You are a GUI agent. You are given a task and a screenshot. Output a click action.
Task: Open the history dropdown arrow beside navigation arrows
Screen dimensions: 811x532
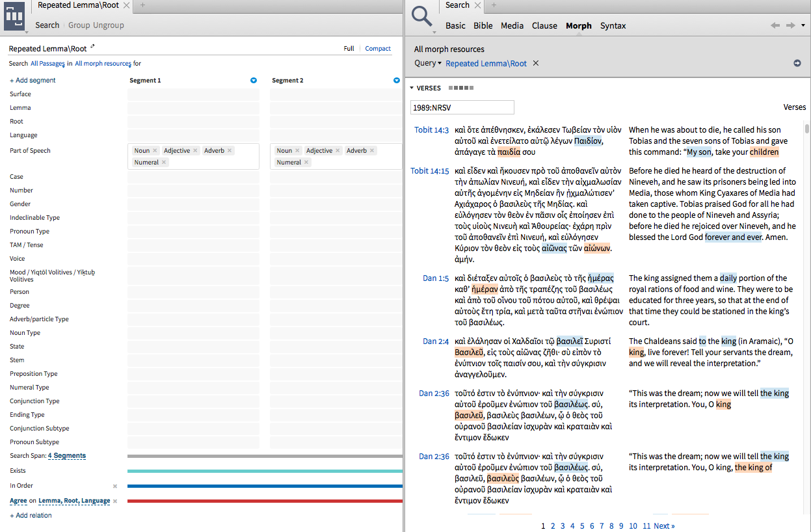pyautogui.click(x=803, y=25)
